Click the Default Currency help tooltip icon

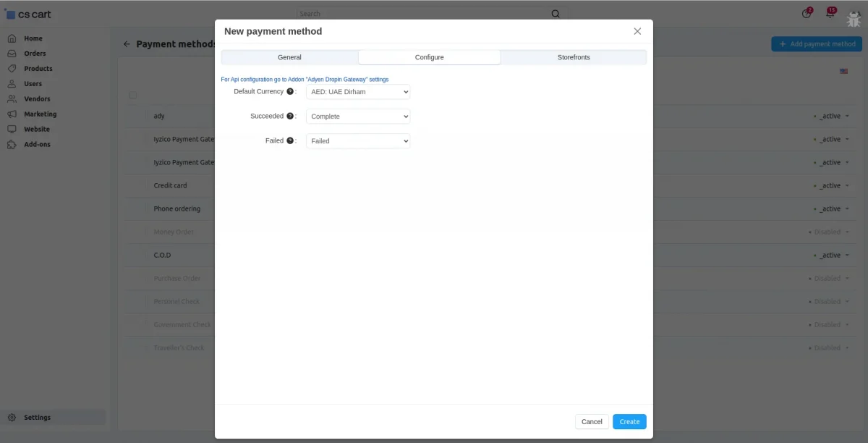[290, 92]
